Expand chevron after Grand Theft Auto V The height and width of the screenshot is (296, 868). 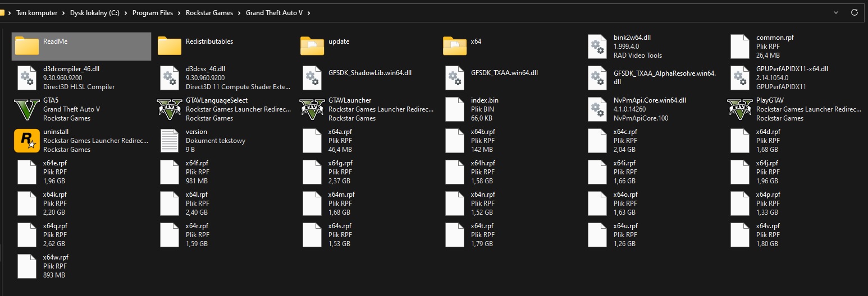pyautogui.click(x=309, y=13)
